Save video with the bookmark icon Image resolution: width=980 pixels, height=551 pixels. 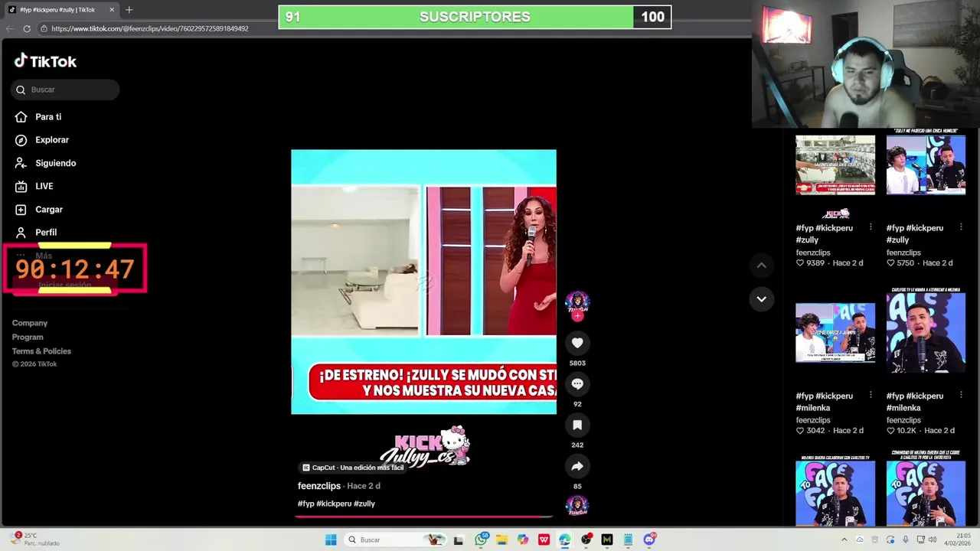(x=577, y=425)
